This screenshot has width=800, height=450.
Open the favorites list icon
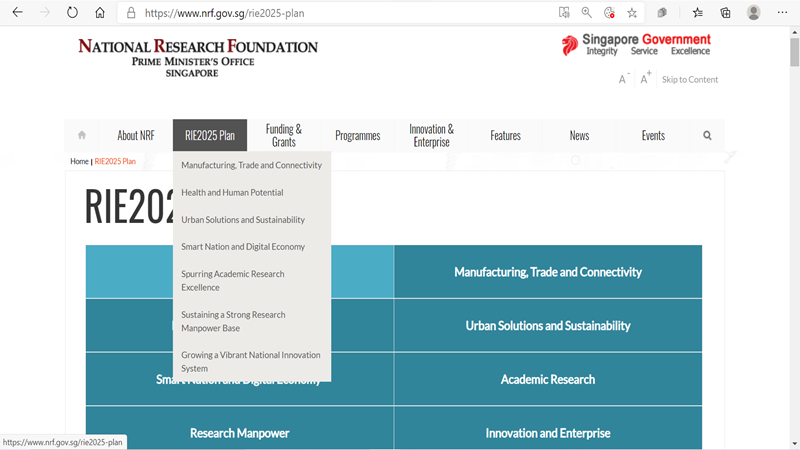tap(697, 13)
